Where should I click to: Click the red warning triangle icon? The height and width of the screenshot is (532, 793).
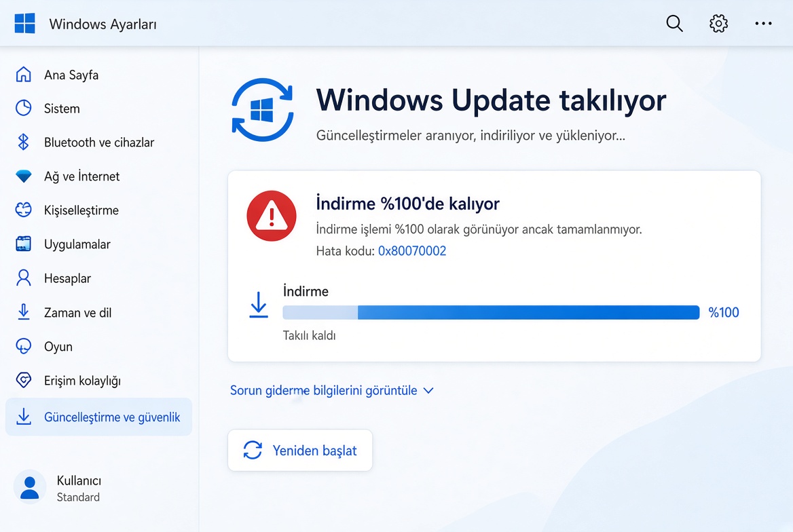point(272,216)
